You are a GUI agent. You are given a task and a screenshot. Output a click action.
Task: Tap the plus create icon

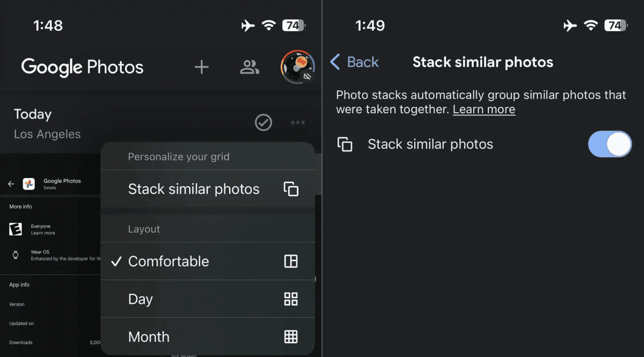tap(201, 67)
